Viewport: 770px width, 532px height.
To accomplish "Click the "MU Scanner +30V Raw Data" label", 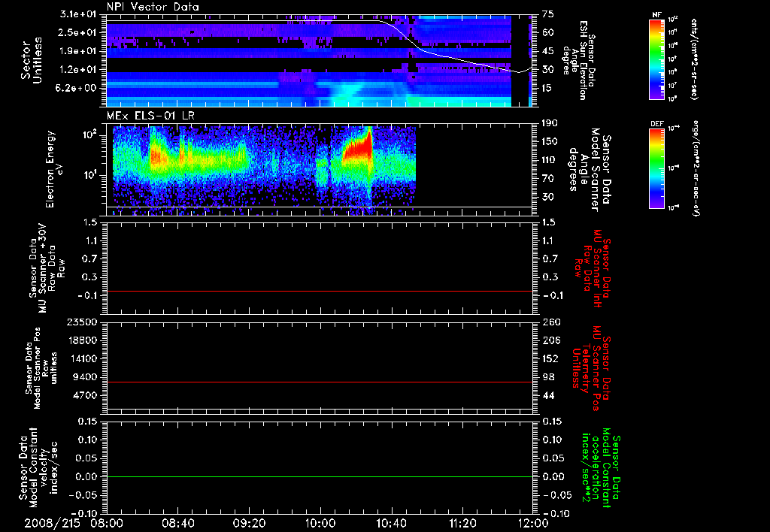I will [x=47, y=268].
